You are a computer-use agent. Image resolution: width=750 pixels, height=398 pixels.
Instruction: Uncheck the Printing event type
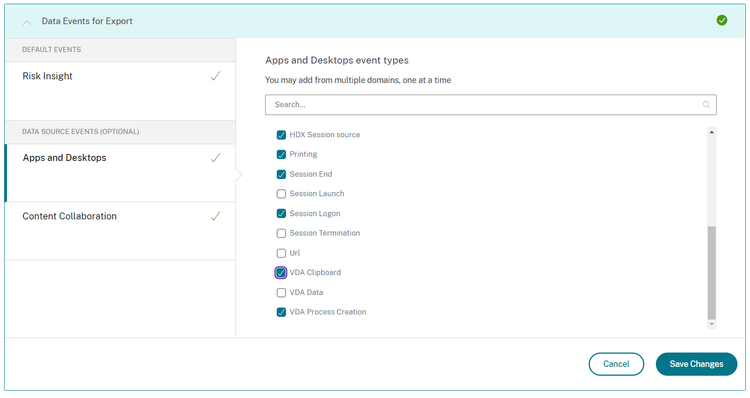(x=281, y=155)
